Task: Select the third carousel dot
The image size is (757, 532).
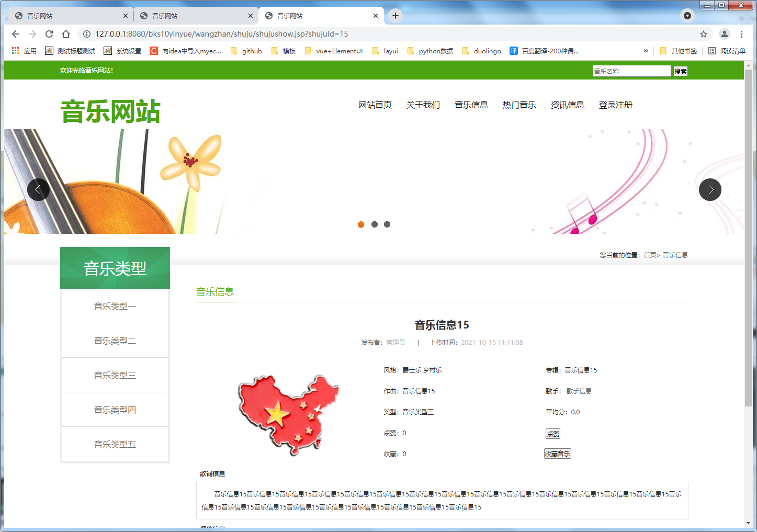Action: [387, 224]
